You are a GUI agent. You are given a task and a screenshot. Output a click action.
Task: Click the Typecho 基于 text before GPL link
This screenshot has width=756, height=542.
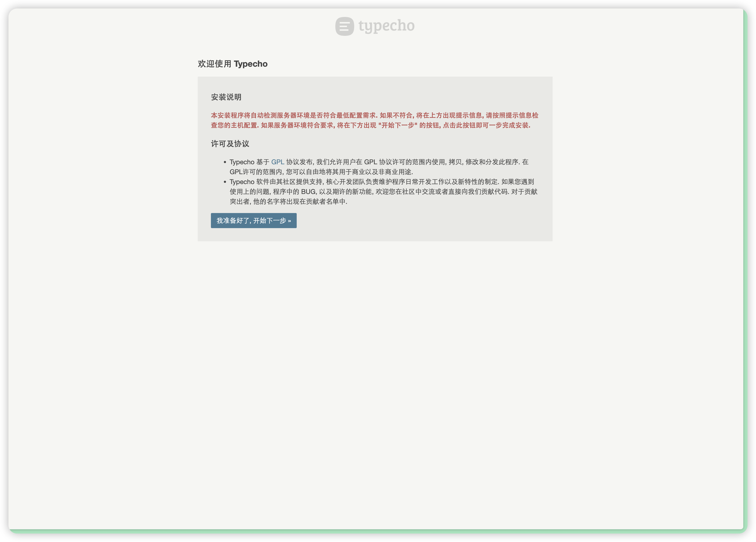(x=249, y=162)
